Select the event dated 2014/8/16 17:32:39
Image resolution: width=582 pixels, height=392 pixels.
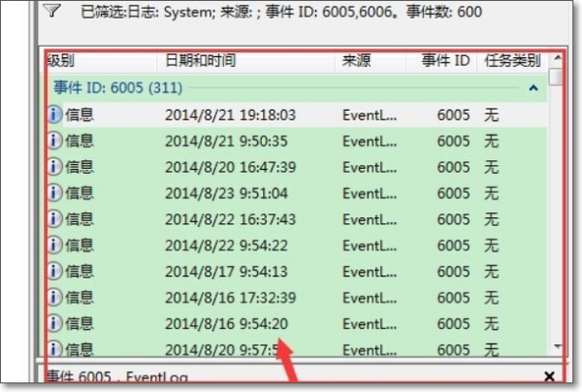coord(297,298)
